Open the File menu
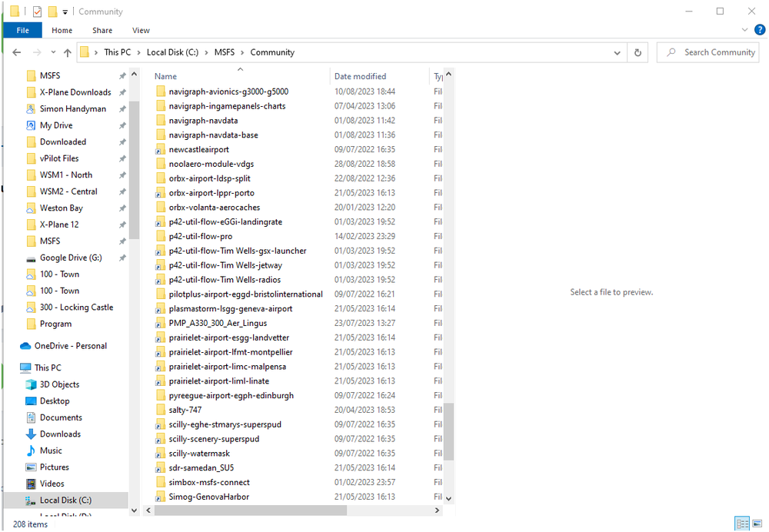 (x=22, y=30)
